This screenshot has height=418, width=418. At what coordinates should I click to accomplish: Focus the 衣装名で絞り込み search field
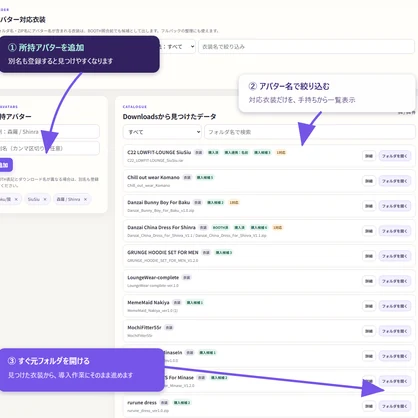coord(306,47)
